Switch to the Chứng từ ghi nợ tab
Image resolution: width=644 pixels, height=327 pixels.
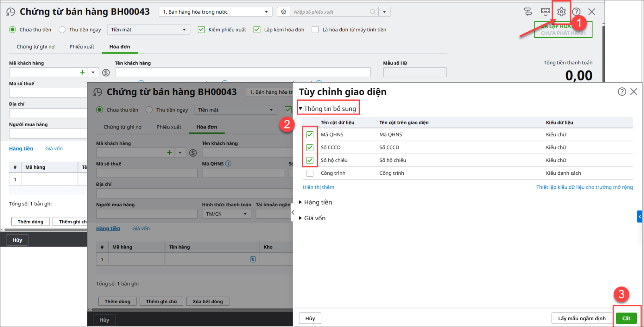click(35, 47)
